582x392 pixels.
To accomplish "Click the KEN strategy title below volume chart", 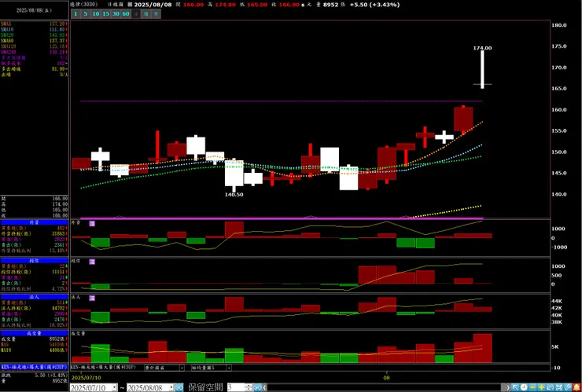I will click(103, 368).
